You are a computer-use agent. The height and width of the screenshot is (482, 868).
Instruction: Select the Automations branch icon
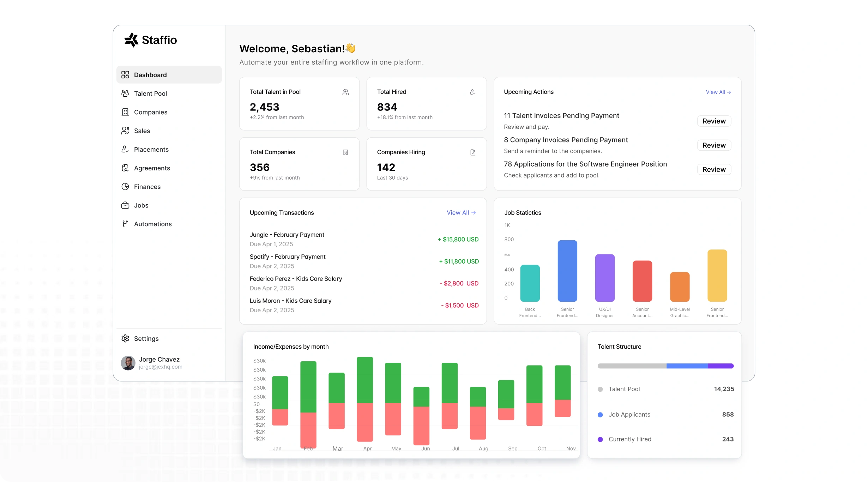tap(125, 224)
